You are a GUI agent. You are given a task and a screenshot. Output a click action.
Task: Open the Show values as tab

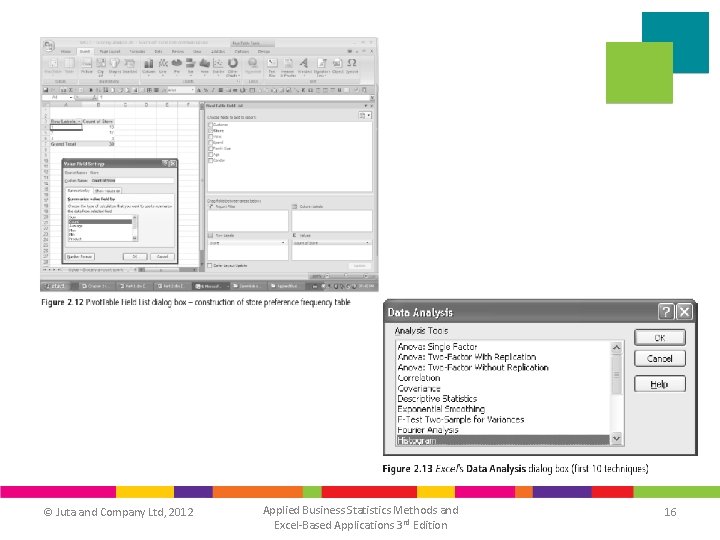(x=107, y=191)
